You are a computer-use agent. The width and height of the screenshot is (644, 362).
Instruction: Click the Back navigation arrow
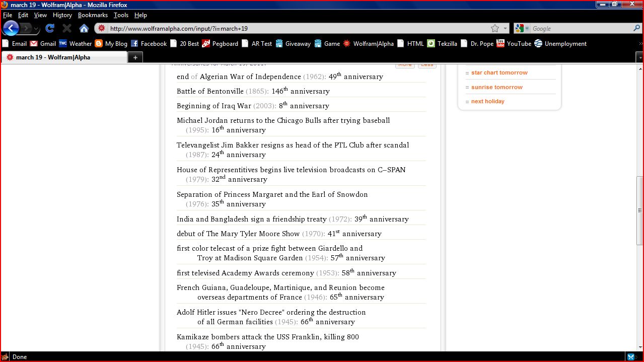[11, 28]
